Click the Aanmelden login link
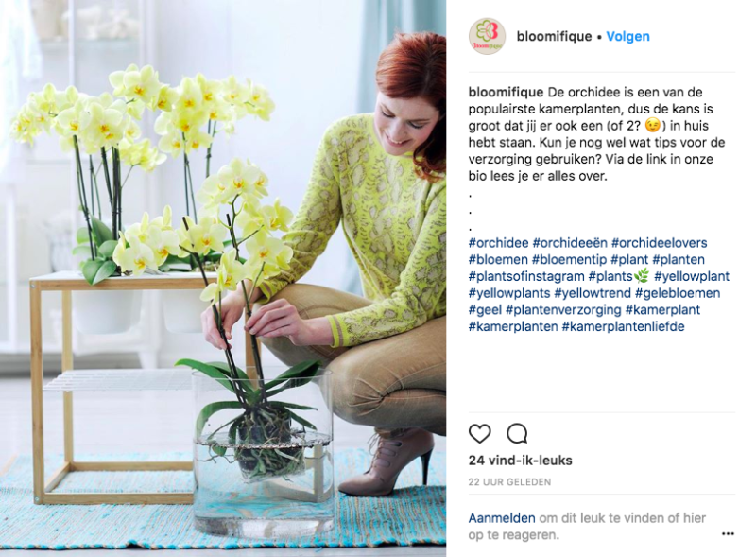 (502, 518)
